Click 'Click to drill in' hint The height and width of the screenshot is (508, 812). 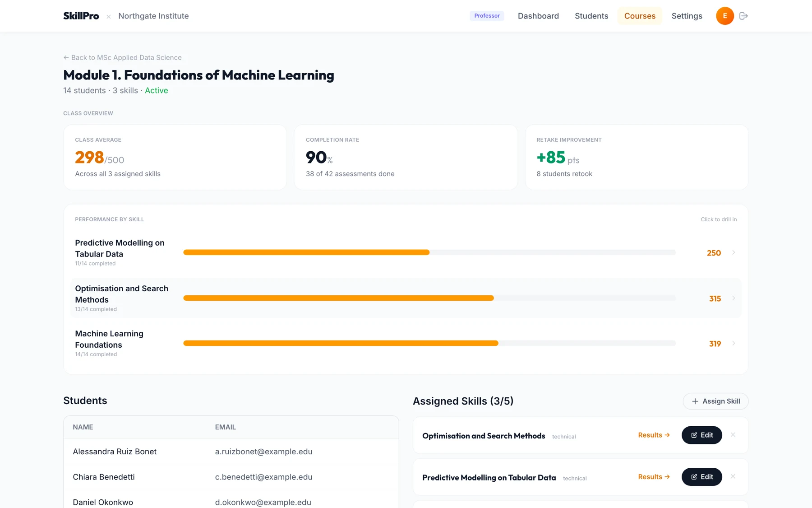click(x=719, y=219)
